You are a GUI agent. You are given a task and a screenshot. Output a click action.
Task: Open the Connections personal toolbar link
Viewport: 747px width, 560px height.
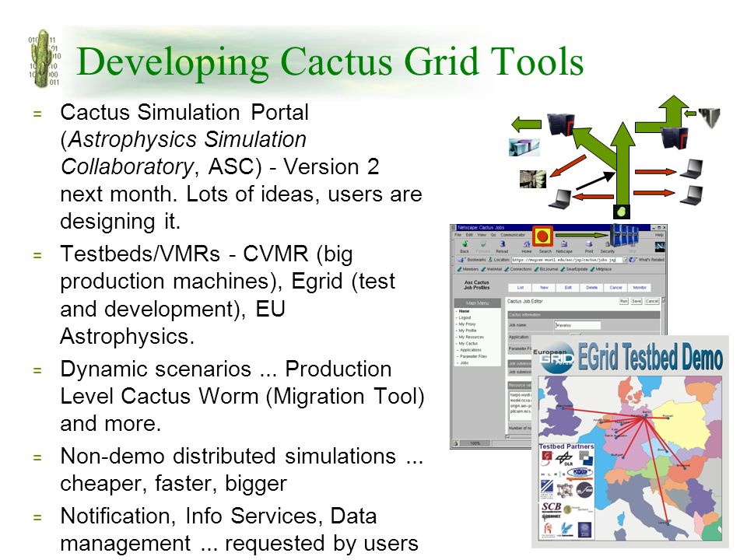(x=518, y=269)
